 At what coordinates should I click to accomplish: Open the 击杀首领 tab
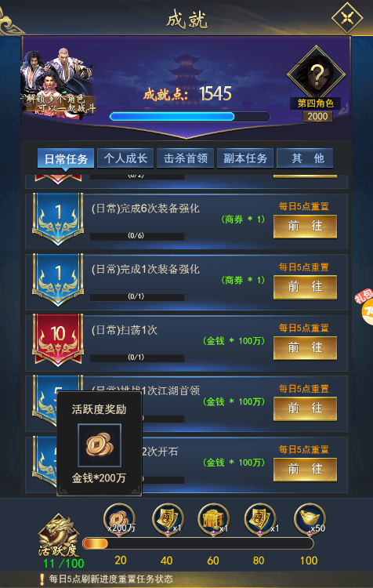pos(185,158)
